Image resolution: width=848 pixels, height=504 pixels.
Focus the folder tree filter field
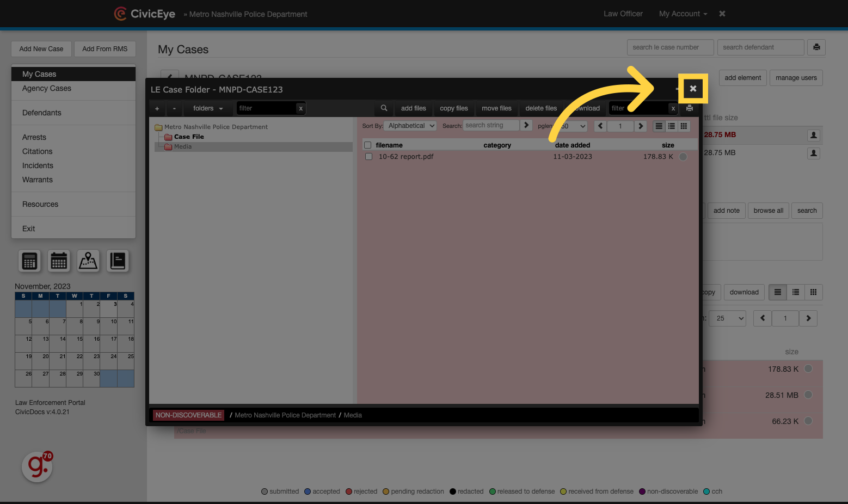coord(267,108)
